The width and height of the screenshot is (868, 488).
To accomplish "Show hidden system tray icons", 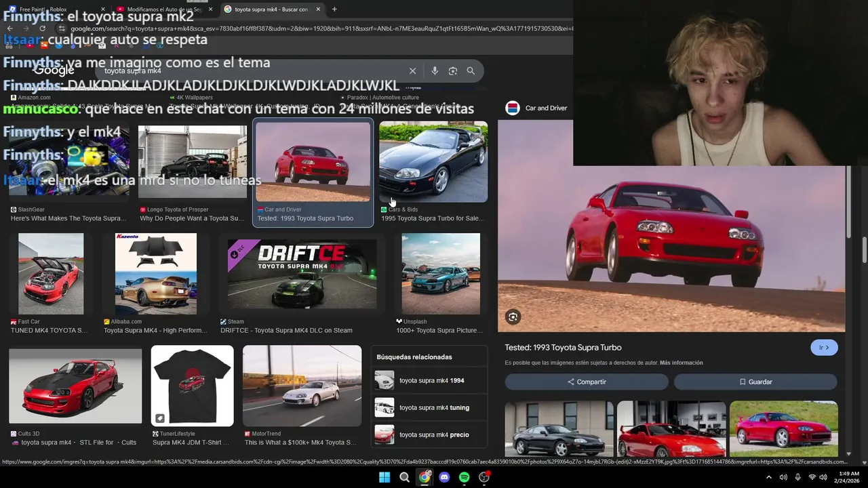I will click(x=768, y=477).
